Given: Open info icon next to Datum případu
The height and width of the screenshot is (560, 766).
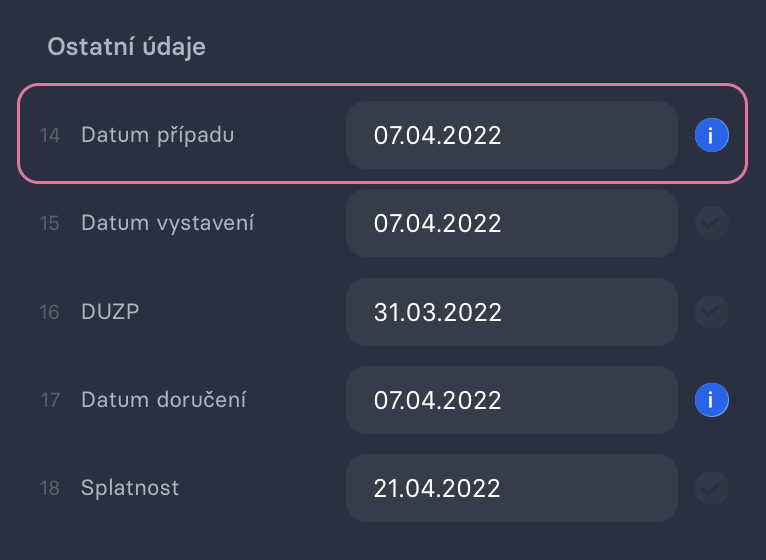Looking at the screenshot, I should pos(712,135).
